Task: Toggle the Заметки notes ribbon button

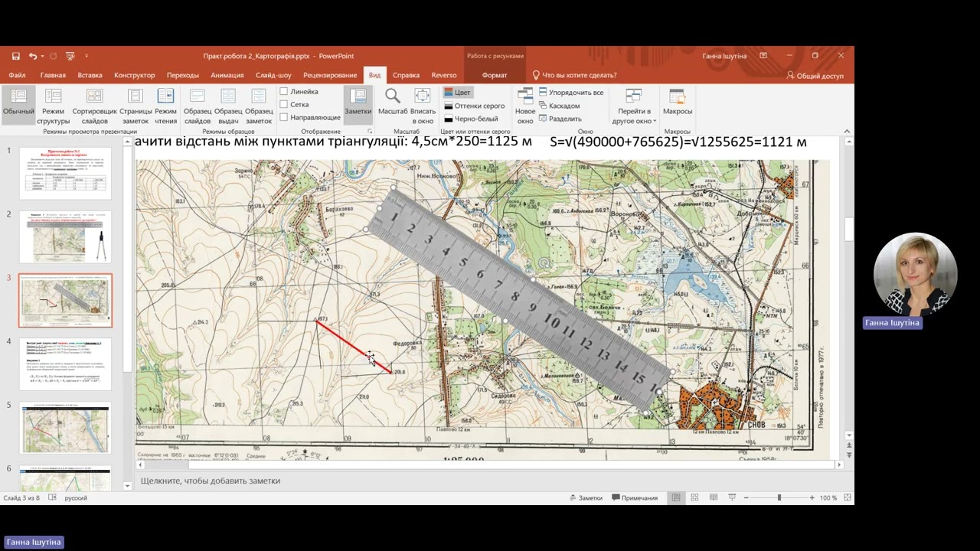Action: click(358, 106)
